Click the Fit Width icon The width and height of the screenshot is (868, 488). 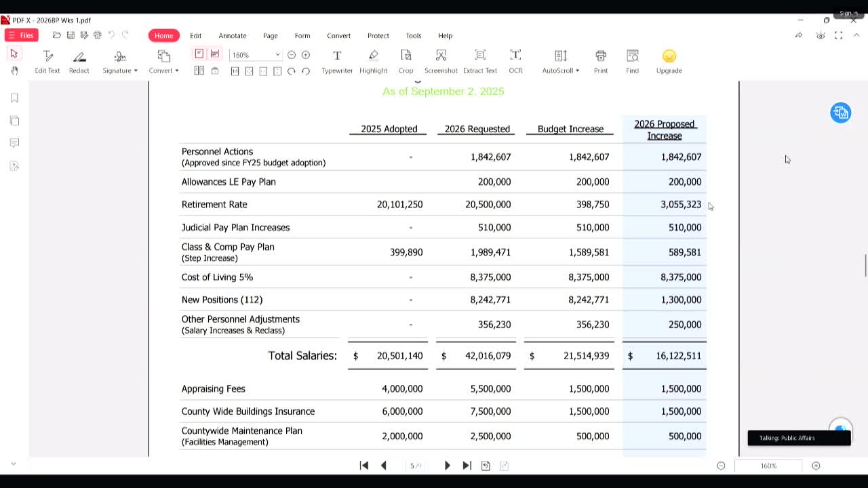pyautogui.click(x=263, y=71)
